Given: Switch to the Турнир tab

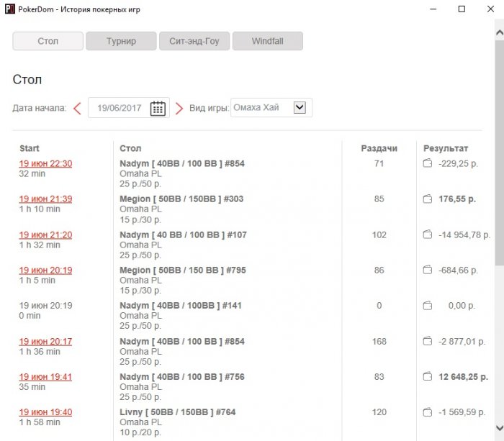Looking at the screenshot, I should coord(121,41).
